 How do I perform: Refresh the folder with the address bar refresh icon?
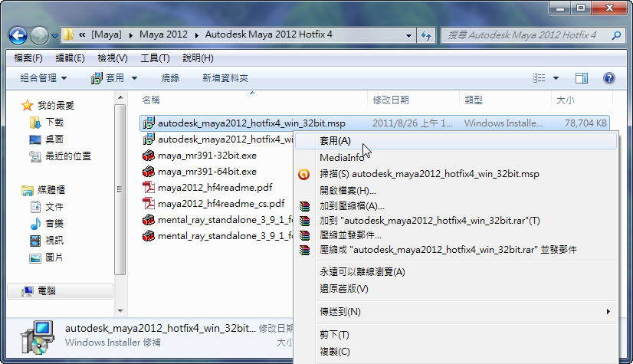[426, 35]
